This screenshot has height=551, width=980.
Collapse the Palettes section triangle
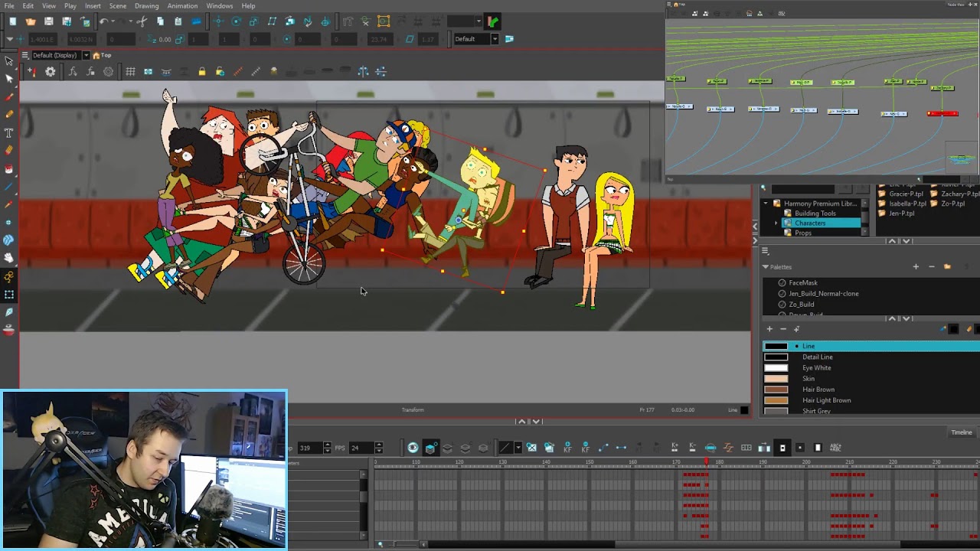[x=765, y=267]
